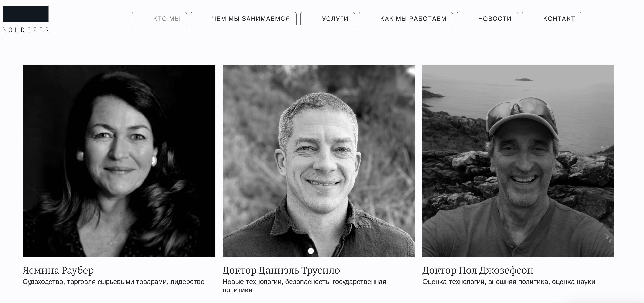Screen dimensions: 644x303
Task: Click the small island in the seaside photo
Action: click(524, 79)
